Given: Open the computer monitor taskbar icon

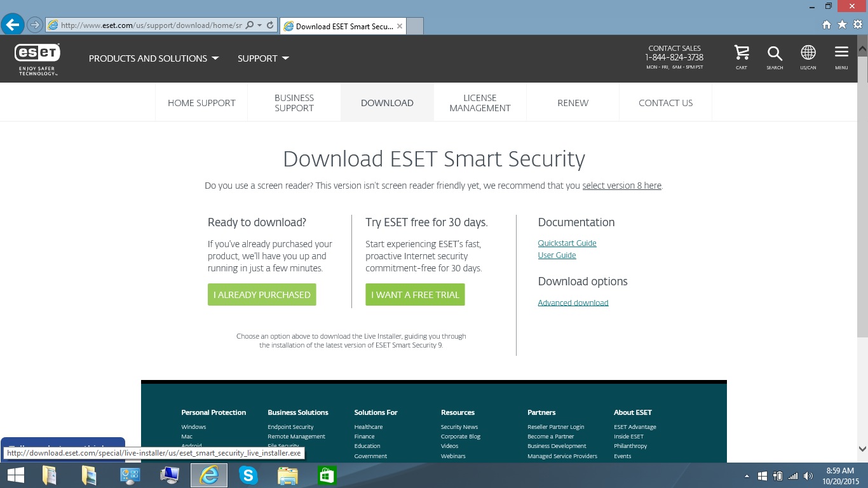Looking at the screenshot, I should tap(170, 475).
